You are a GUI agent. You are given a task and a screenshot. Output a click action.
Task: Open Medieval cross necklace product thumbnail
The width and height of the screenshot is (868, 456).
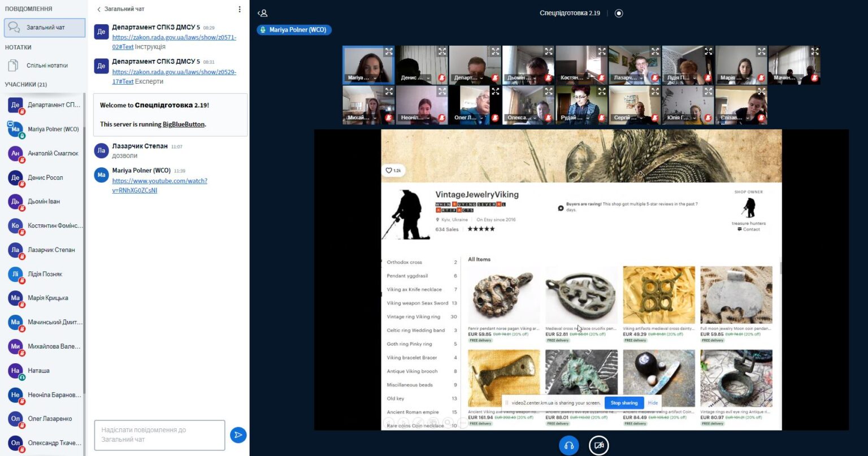point(581,294)
